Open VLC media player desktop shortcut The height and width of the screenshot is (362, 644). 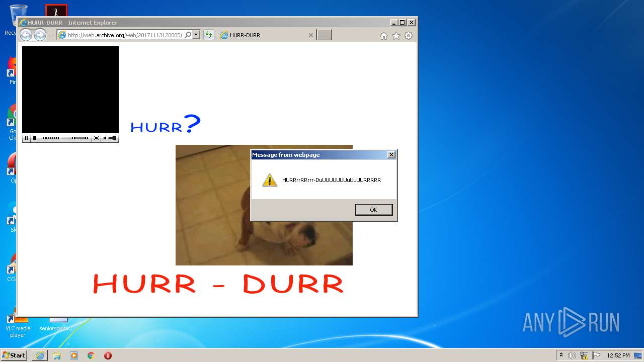pyautogui.click(x=18, y=326)
